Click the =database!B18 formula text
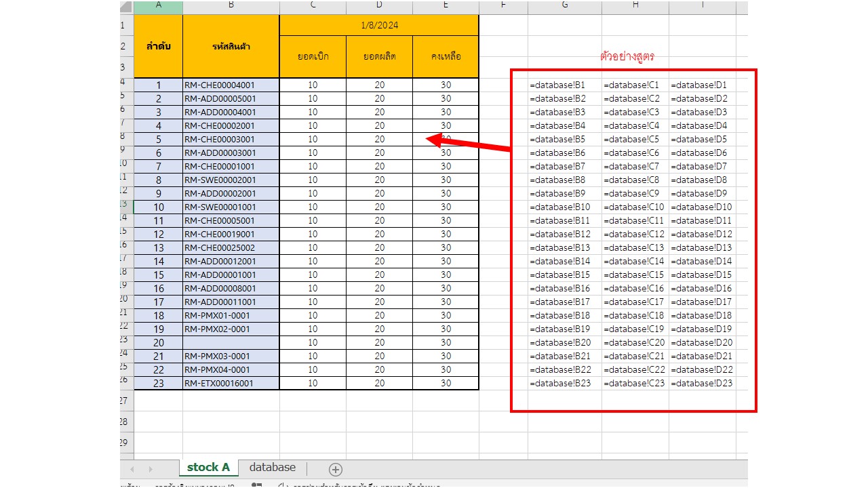The width and height of the screenshot is (868, 488). [560, 316]
